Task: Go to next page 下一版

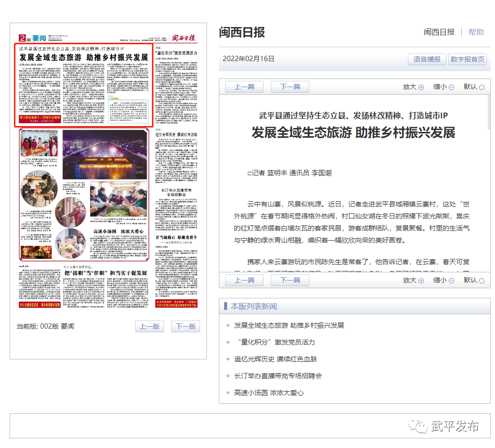Action: pos(186,326)
